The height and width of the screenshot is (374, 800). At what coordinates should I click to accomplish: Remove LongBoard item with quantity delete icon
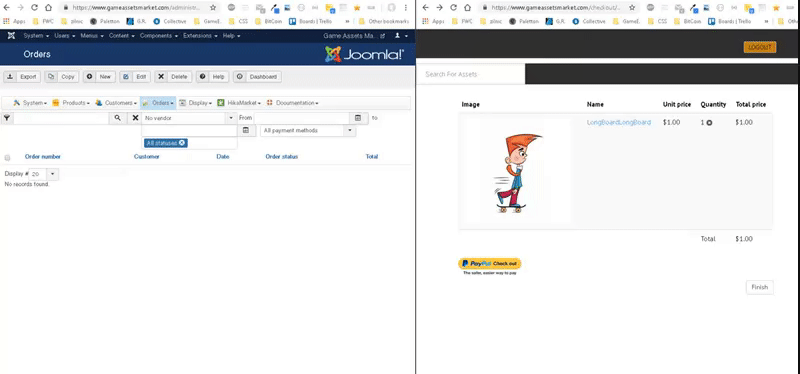pyautogui.click(x=709, y=123)
